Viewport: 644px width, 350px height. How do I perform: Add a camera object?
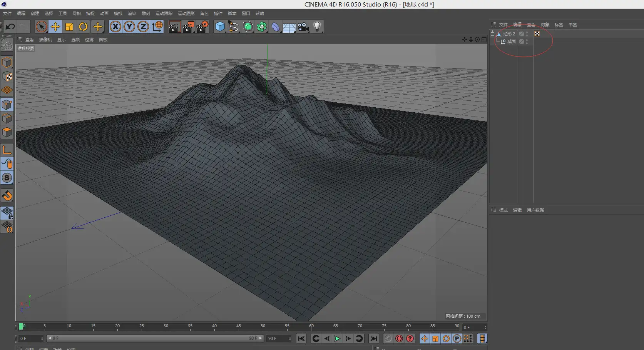[303, 27]
